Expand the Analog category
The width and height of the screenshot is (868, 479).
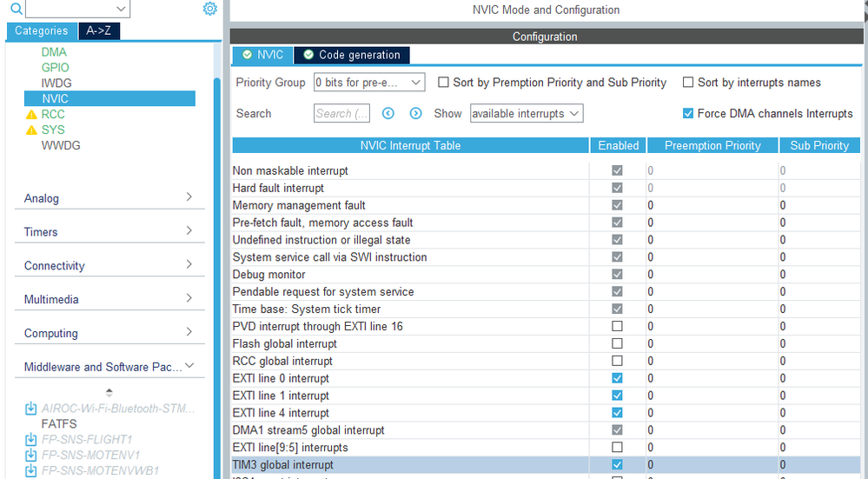pyautogui.click(x=109, y=197)
